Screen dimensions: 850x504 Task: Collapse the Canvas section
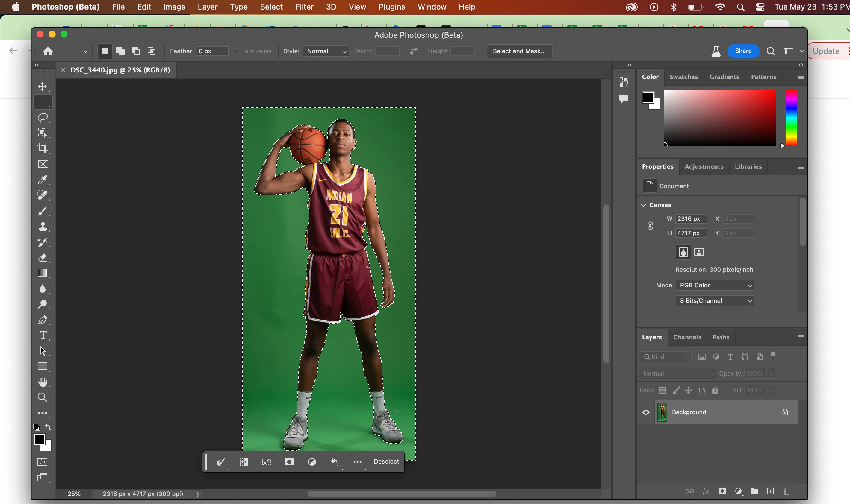point(643,205)
